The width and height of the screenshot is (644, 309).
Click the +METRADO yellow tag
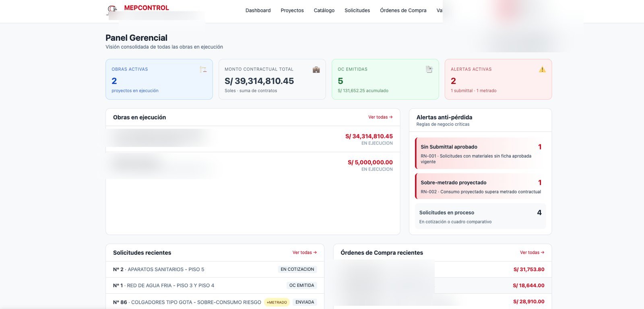[277, 302]
